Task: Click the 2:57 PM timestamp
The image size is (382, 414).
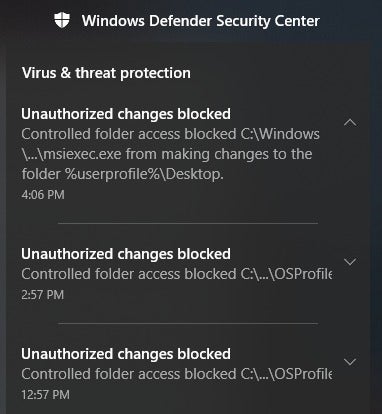Action: coord(42,294)
